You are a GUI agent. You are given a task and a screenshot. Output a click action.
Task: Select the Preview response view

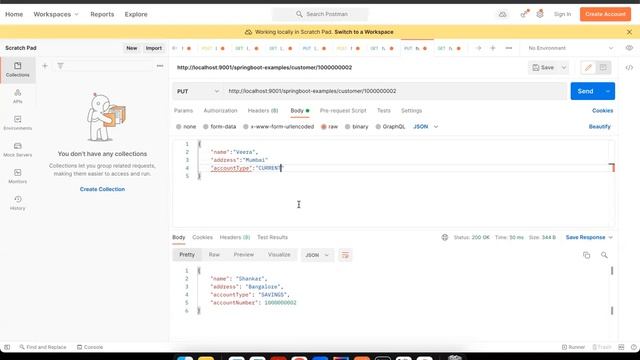tap(244, 255)
